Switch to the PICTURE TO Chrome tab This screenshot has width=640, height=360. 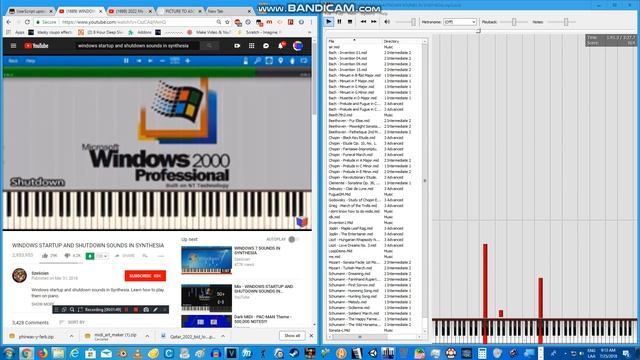click(x=180, y=11)
